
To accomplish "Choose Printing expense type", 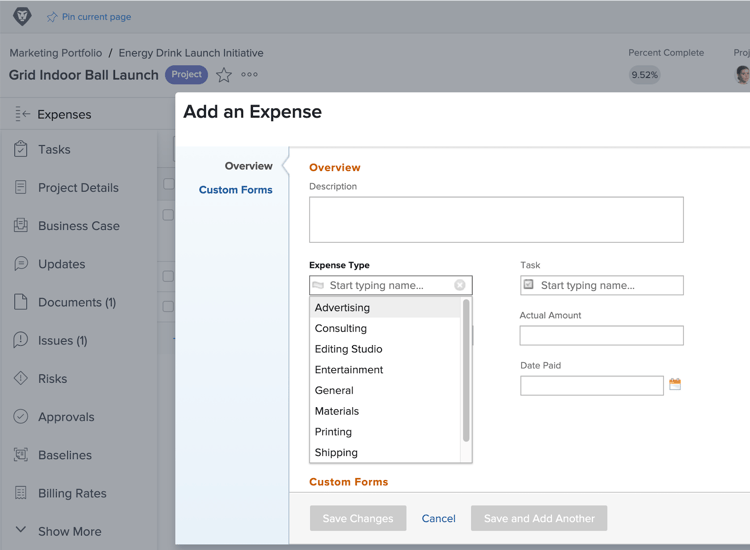I will (x=385, y=431).
